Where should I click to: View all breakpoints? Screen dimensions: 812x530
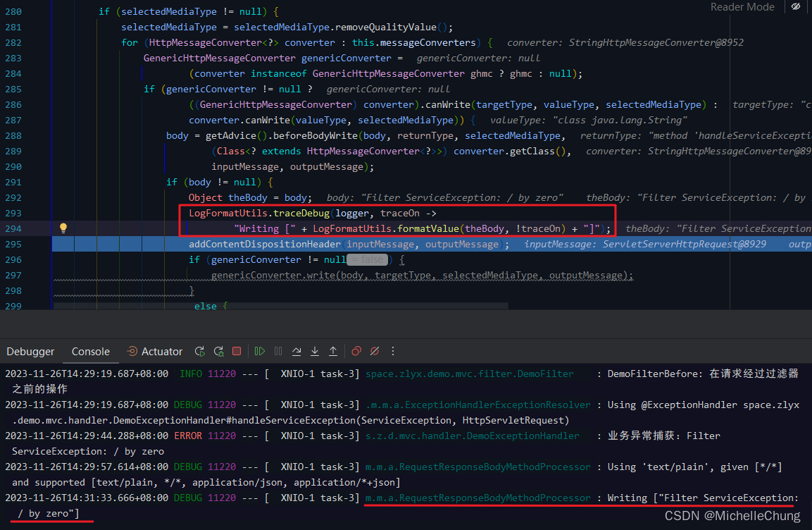(x=356, y=351)
